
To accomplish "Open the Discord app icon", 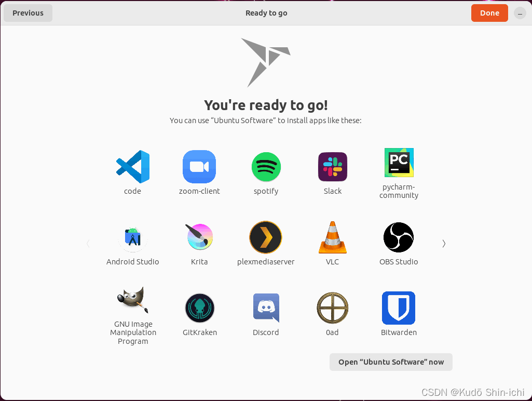I will click(x=266, y=308).
